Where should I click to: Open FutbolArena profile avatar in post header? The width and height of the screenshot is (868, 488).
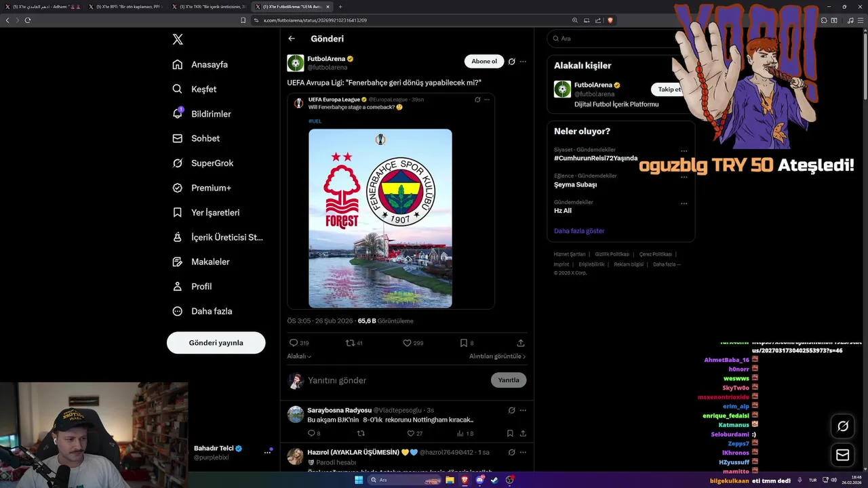coord(296,63)
